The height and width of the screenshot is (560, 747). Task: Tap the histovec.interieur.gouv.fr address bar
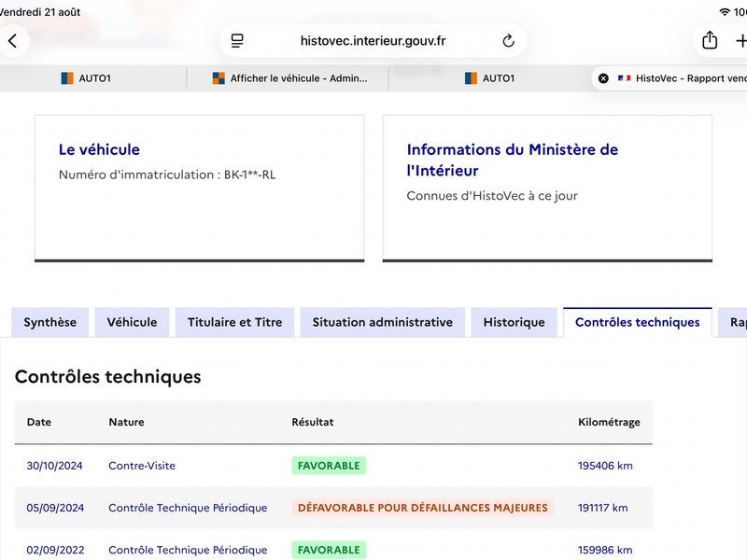373,41
